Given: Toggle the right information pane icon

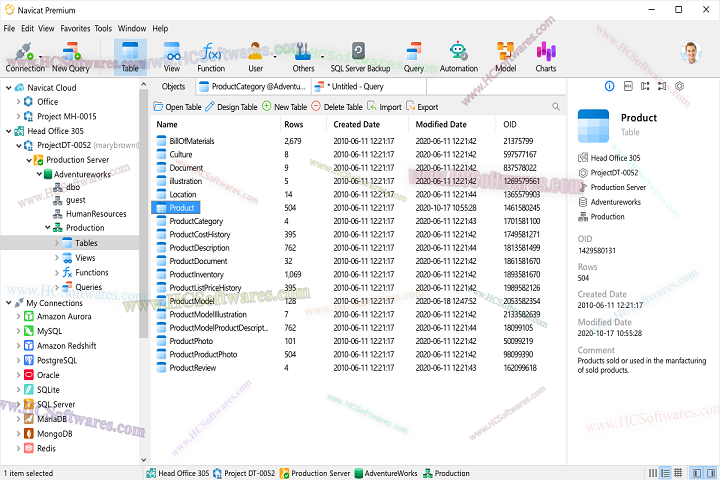Looking at the screenshot, I should 711,473.
